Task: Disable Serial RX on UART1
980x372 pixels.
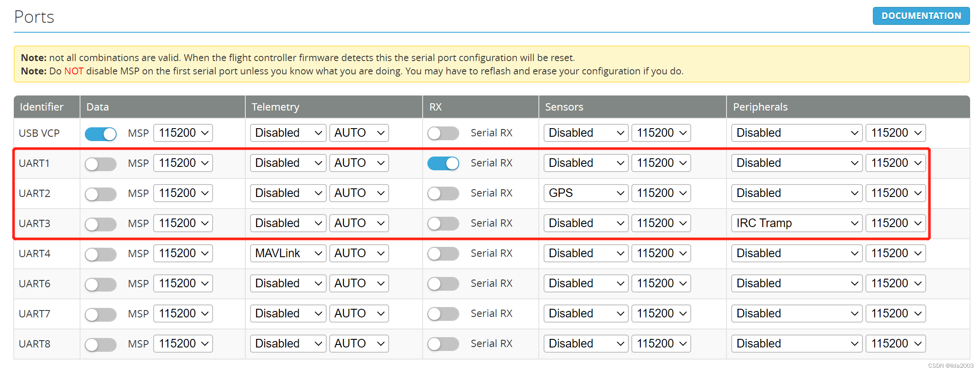Action: point(443,163)
